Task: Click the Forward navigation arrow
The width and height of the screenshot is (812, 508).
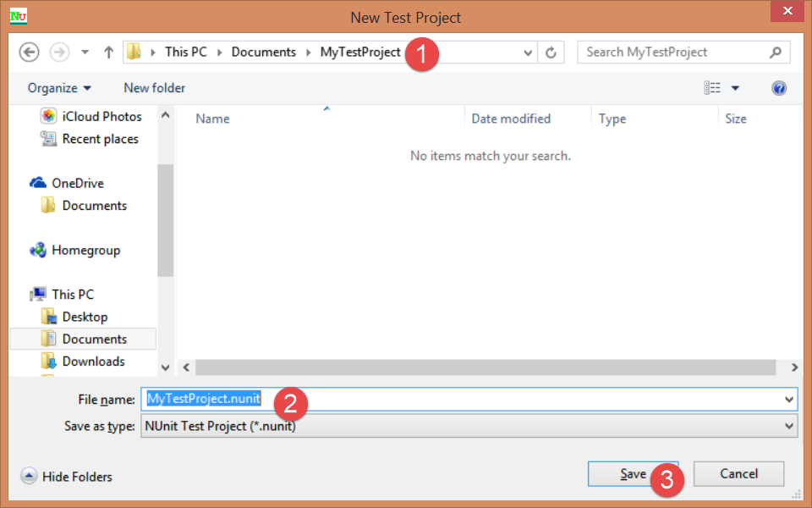Action: coord(59,52)
